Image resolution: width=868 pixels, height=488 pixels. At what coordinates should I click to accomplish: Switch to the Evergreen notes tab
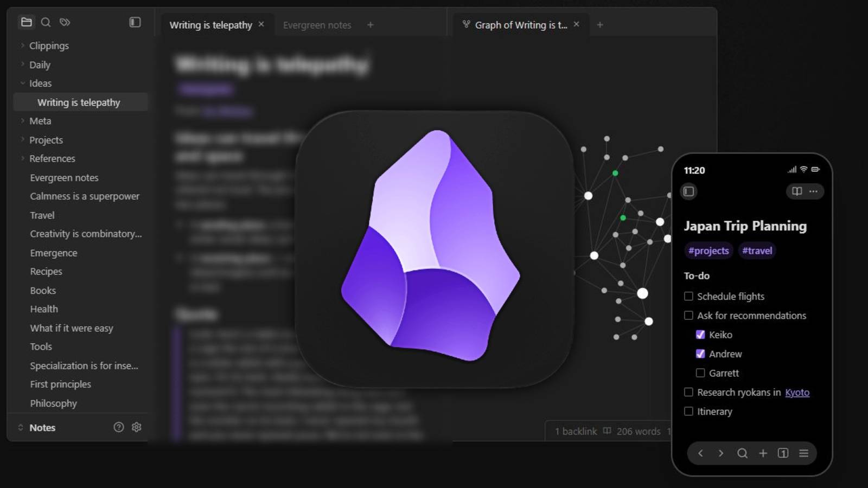[x=317, y=25]
